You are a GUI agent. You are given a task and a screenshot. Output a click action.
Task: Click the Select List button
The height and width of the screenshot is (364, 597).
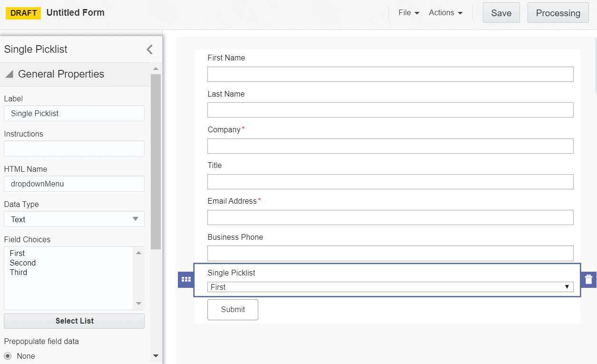74,321
